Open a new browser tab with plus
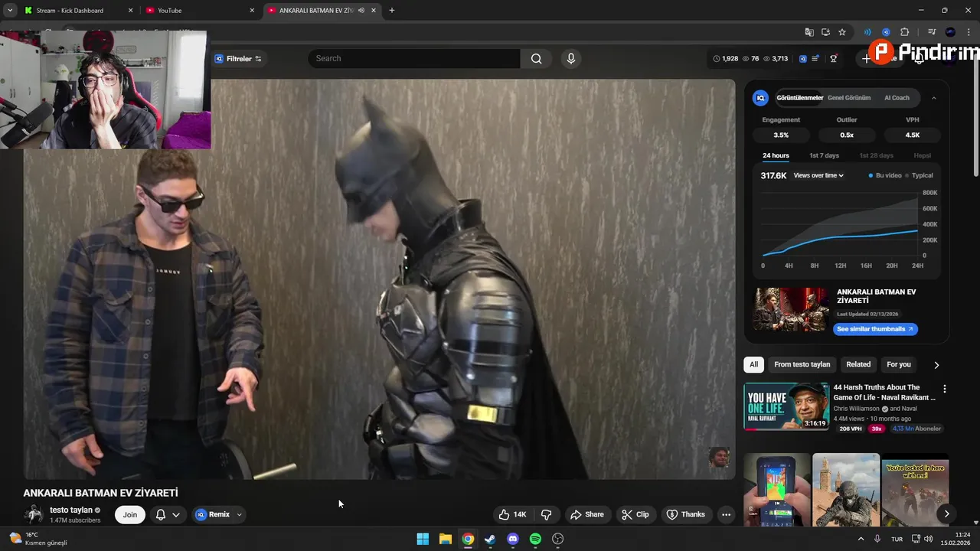The height and width of the screenshot is (551, 980). [392, 11]
